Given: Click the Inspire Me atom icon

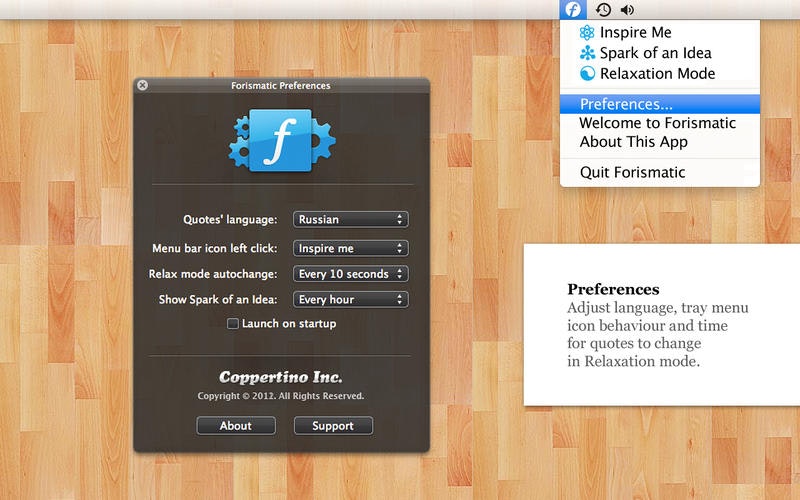Looking at the screenshot, I should tap(587, 33).
